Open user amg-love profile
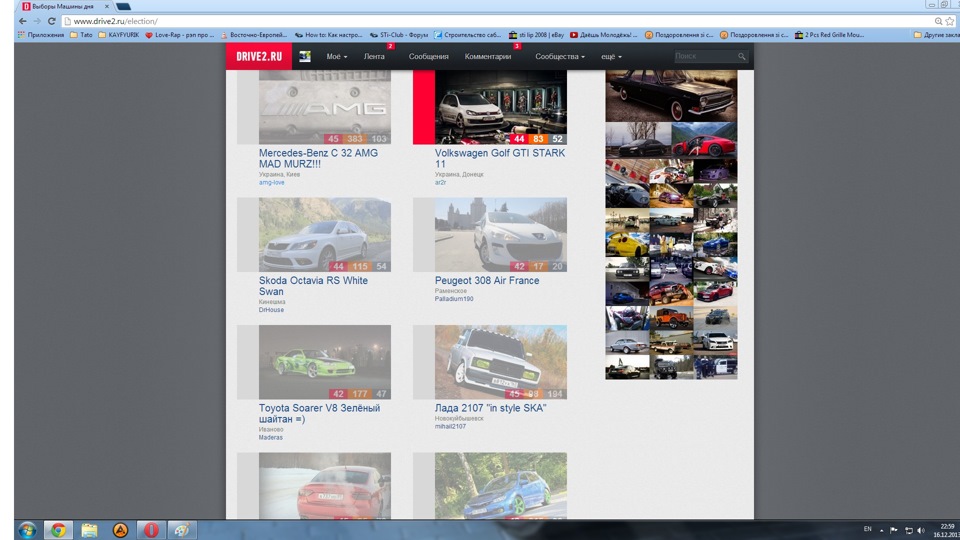The image size is (960, 540). 271,182
